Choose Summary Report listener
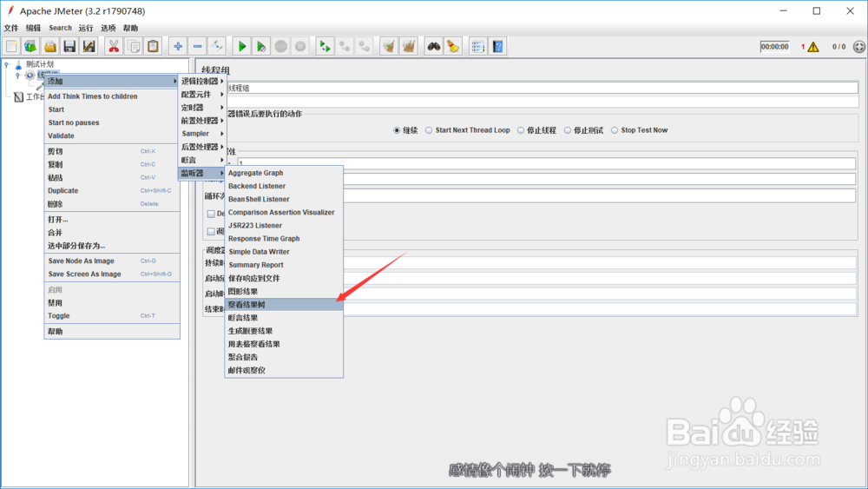This screenshot has height=489, width=868. point(284,265)
